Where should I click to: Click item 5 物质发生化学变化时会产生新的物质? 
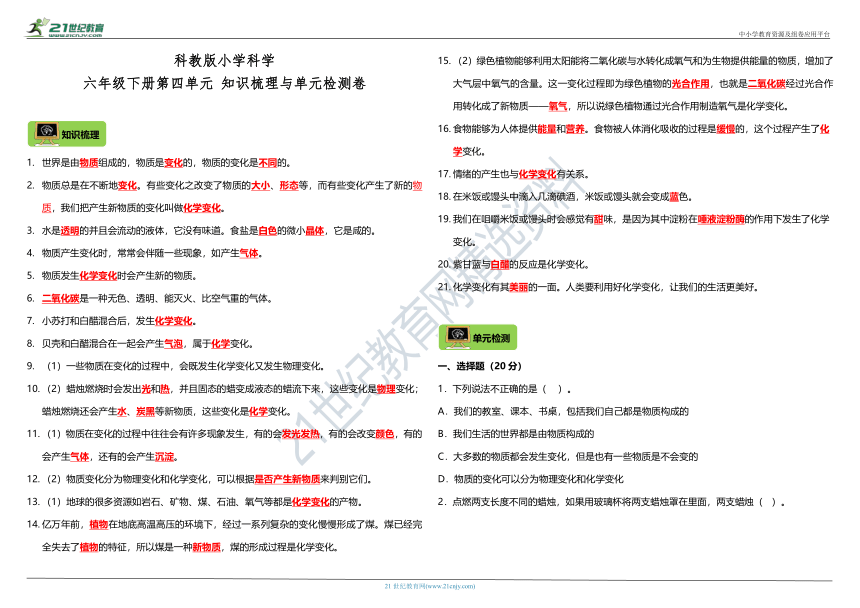click(x=112, y=276)
